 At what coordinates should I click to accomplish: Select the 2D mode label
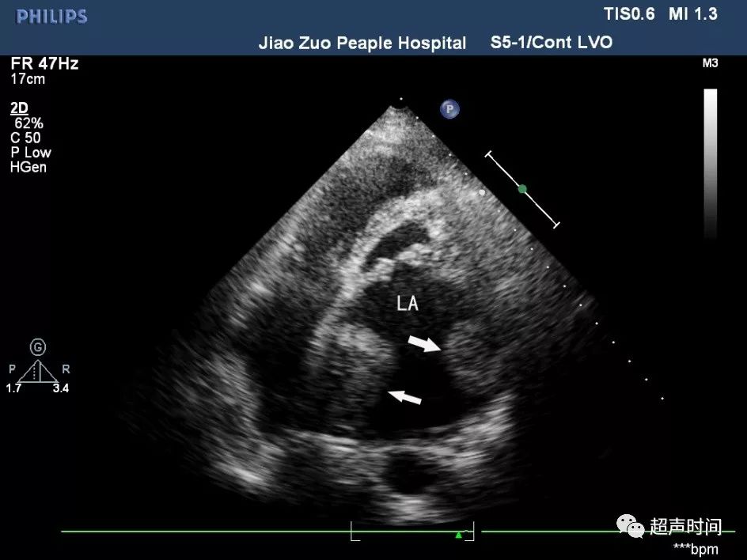pyautogui.click(x=19, y=108)
